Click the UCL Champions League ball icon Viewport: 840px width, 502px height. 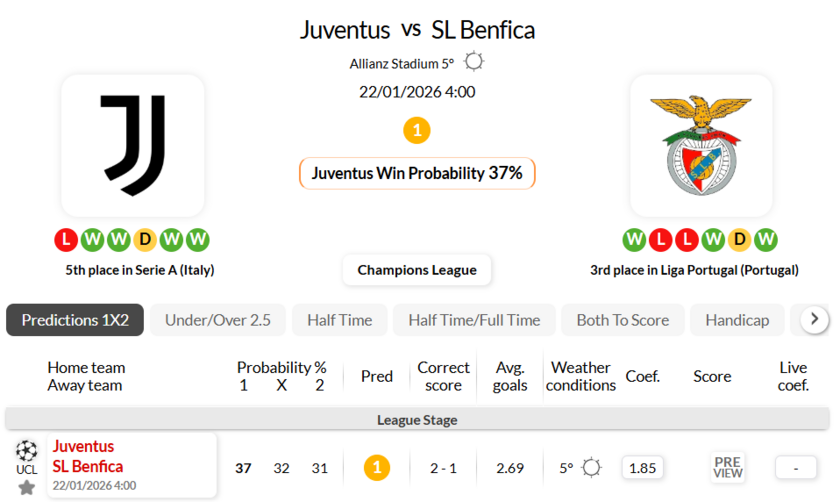point(26,449)
